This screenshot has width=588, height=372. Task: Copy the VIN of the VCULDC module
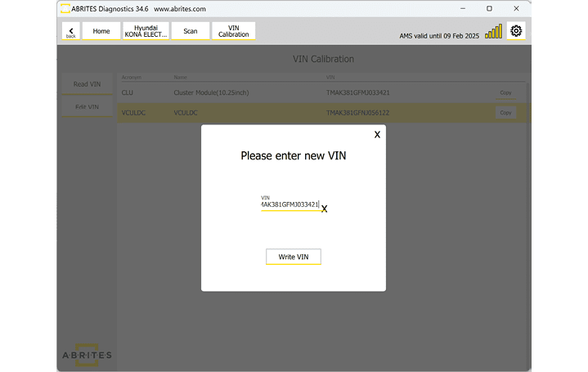tap(505, 113)
